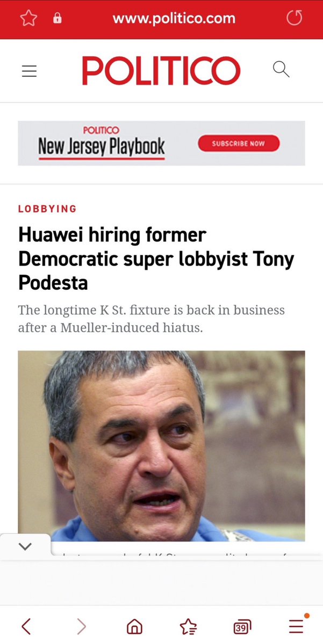Tap the article subtitle about K St. fixture
The width and height of the screenshot is (323, 644).
pyautogui.click(x=151, y=318)
